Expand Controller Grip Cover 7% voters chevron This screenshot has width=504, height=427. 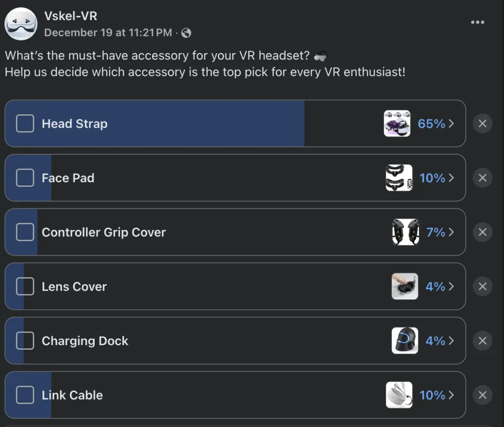[x=451, y=232]
